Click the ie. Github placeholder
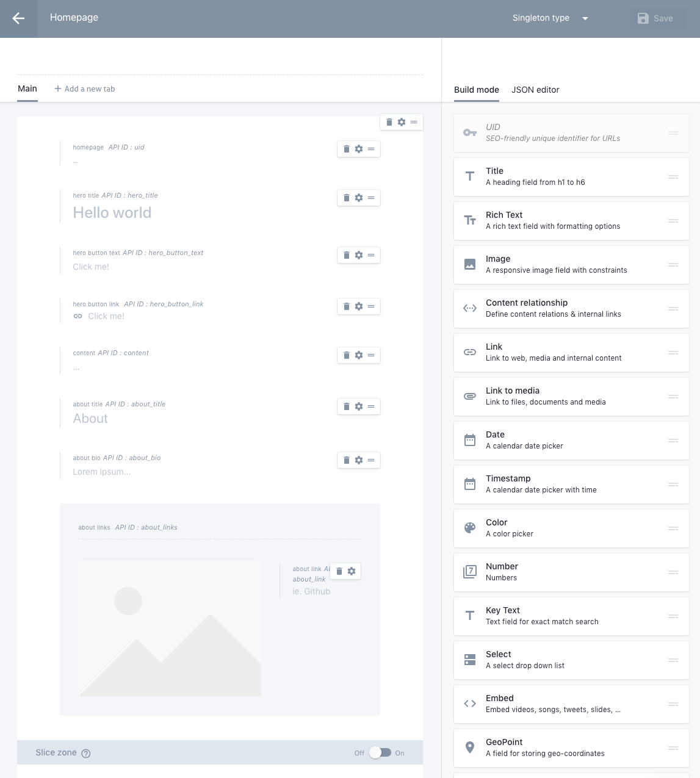700x778 pixels. point(311,591)
